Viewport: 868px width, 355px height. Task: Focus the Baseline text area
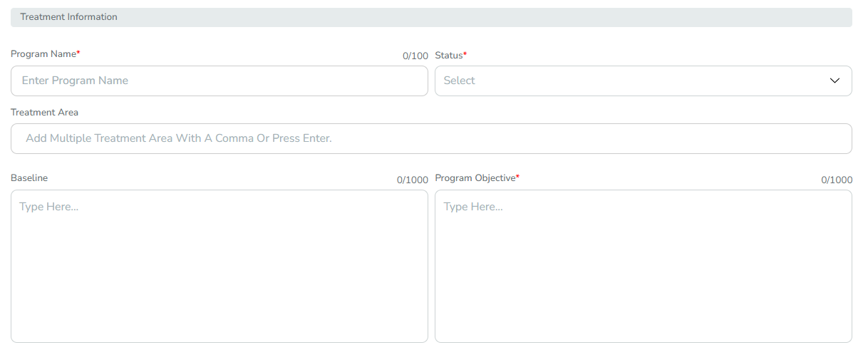click(219, 266)
